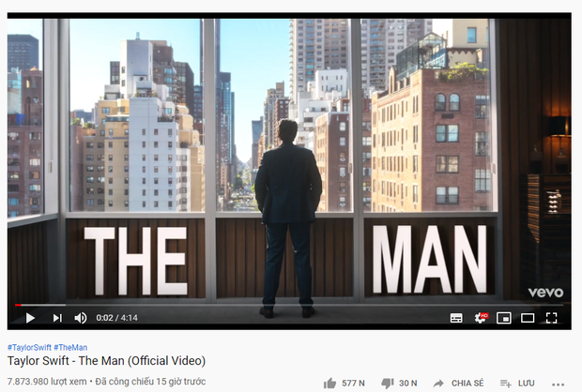Mute the video volume
Screen dimensions: 582x392
click(81, 318)
